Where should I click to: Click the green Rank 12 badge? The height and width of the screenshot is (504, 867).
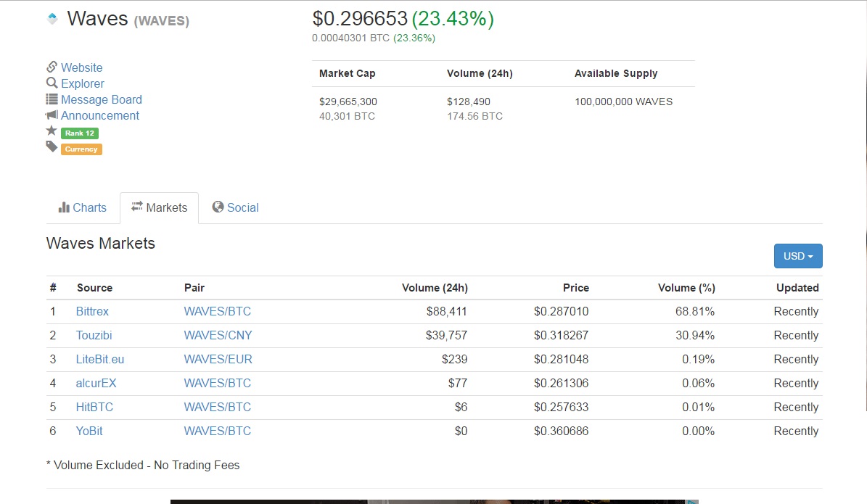coord(80,133)
